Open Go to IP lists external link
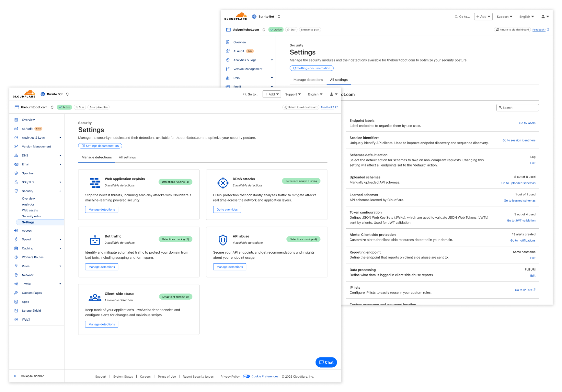 coord(525,290)
